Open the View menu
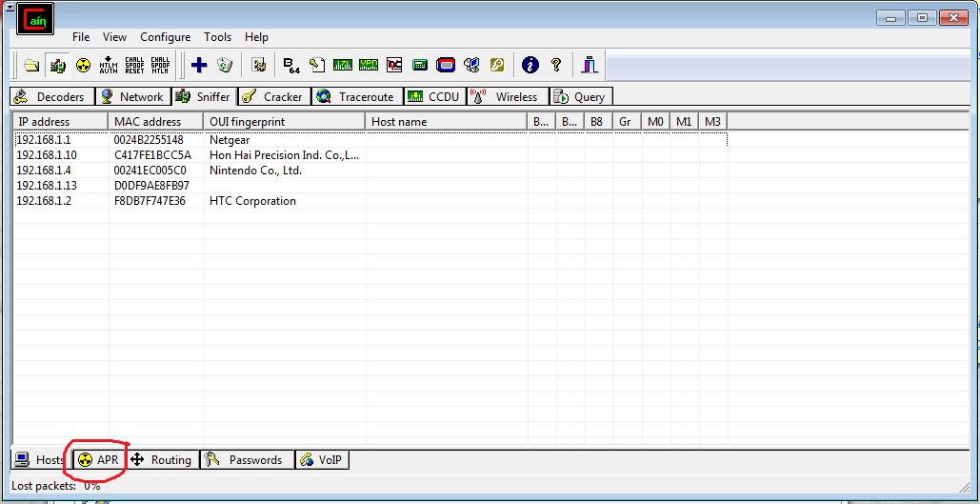Screen dimensions: 980x504 [x=114, y=37]
